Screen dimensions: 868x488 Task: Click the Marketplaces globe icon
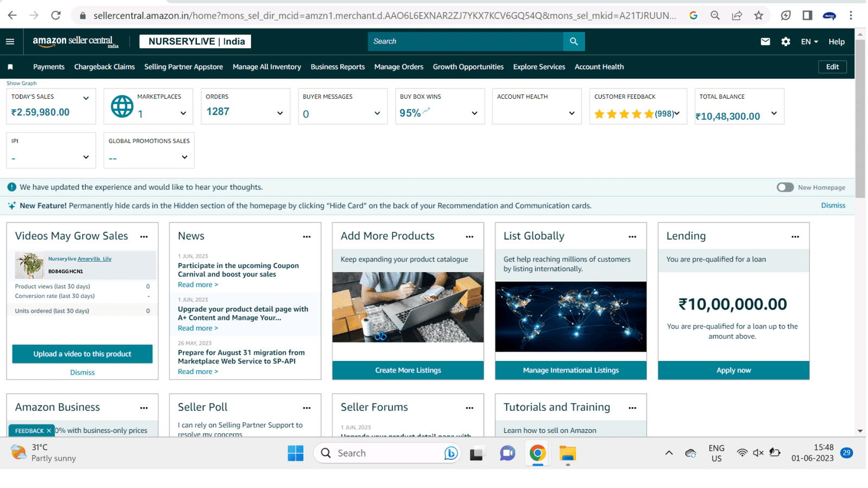[122, 106]
